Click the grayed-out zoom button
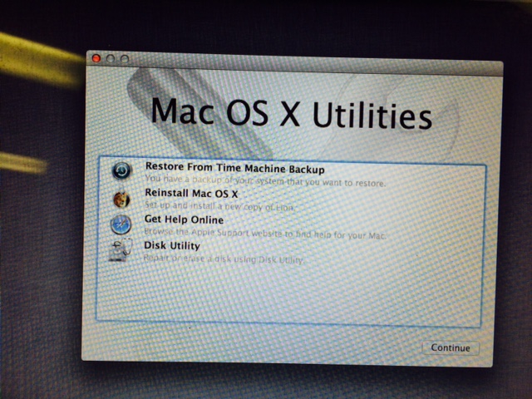The height and width of the screenshot is (399, 532). 125,59
